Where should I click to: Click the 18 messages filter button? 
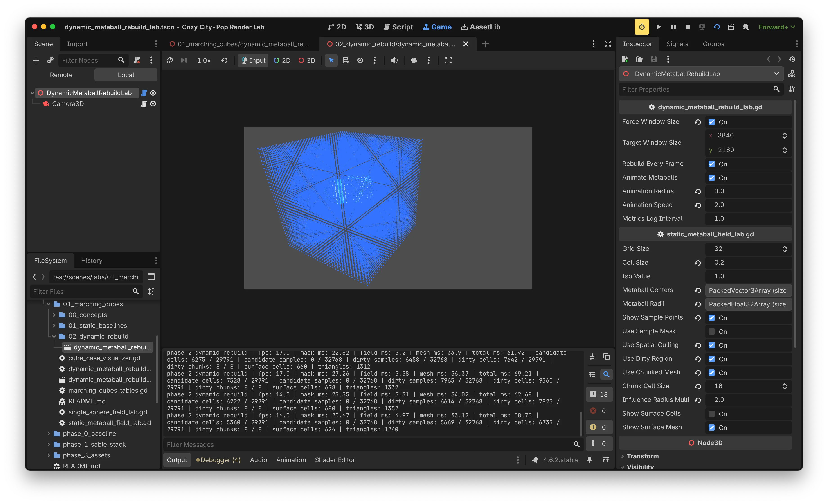tap(599, 394)
